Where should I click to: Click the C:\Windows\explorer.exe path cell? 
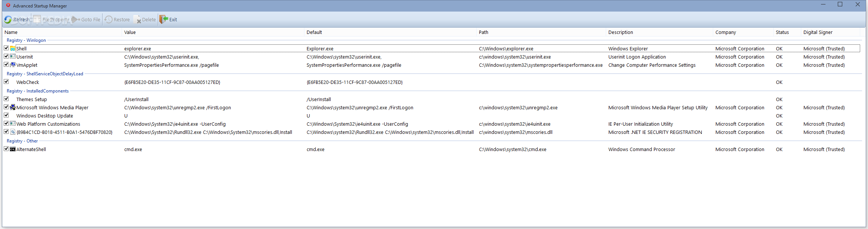506,49
